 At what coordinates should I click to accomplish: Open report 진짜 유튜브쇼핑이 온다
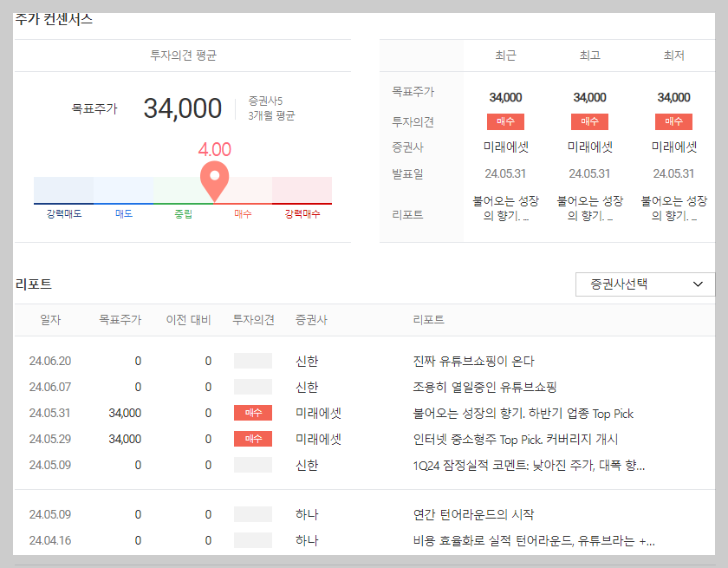(473, 361)
